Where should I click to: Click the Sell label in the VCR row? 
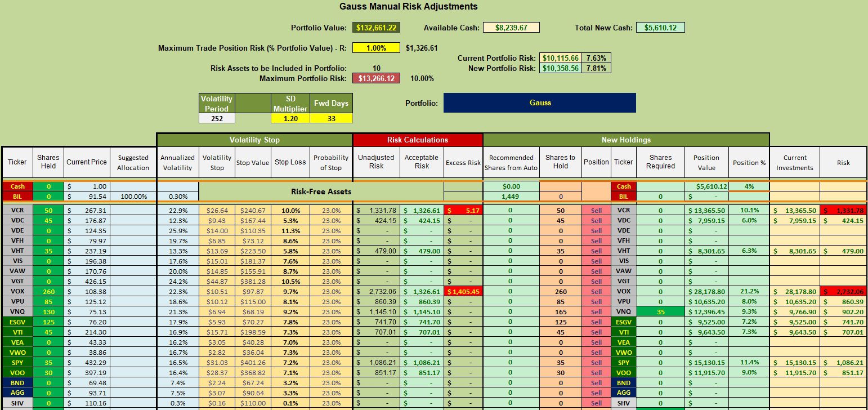(x=596, y=210)
